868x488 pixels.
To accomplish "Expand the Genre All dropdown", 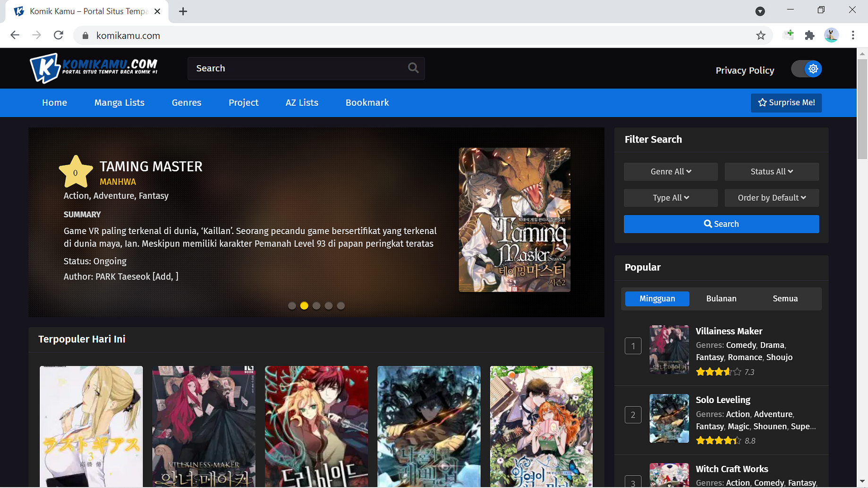I will 671,171.
